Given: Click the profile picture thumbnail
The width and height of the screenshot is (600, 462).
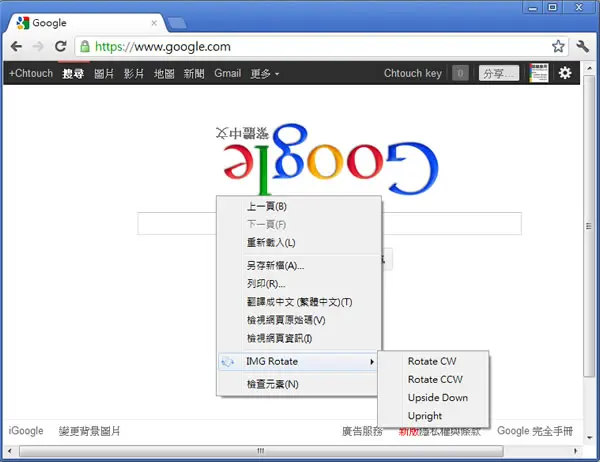Looking at the screenshot, I should pyautogui.click(x=538, y=73).
